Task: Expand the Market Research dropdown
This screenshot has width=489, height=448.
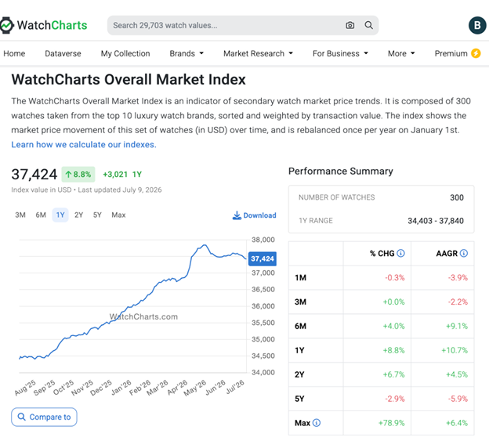Action: coord(259,53)
